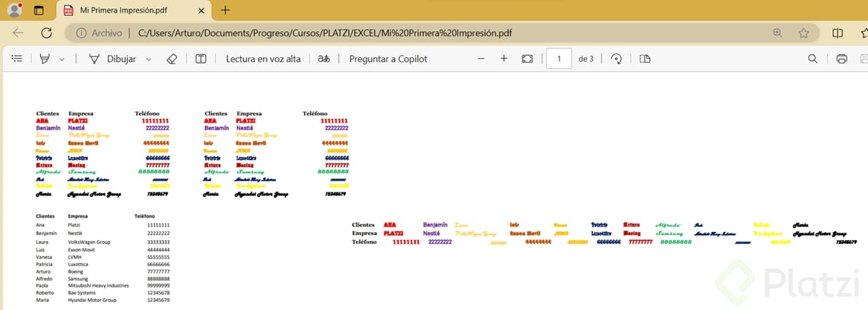Click 'Teléfono' header of the plain table
The width and height of the screenshot is (868, 310).
pos(145,216)
